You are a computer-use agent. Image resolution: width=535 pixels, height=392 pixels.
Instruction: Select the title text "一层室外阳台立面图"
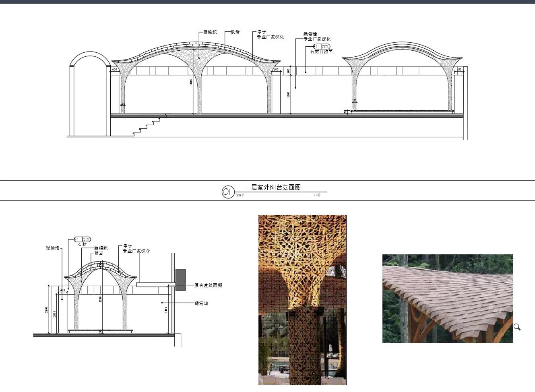click(273, 187)
